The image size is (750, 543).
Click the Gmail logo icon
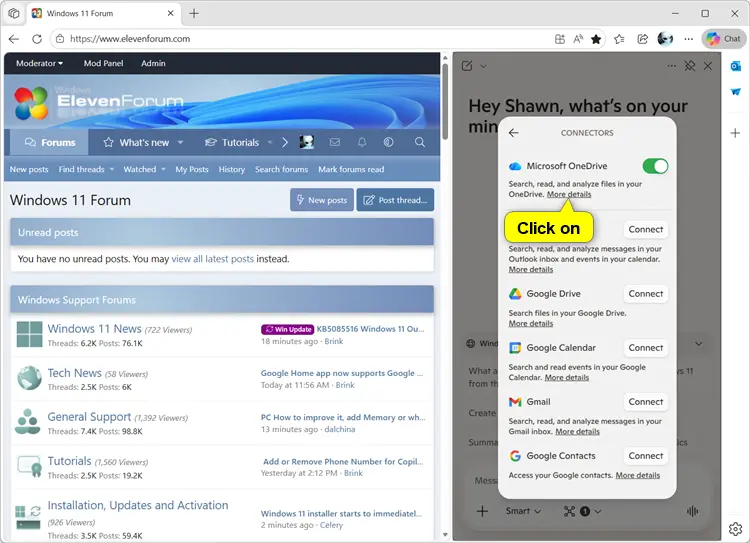[515, 402]
